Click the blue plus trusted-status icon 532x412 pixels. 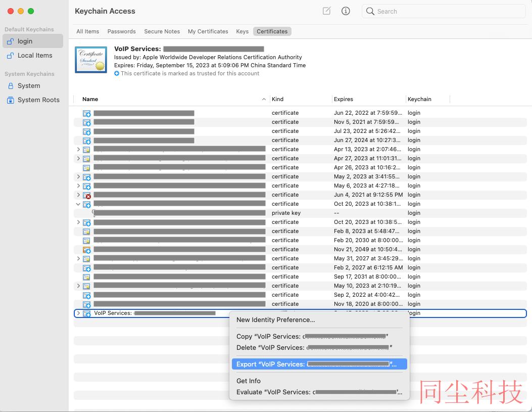(117, 73)
